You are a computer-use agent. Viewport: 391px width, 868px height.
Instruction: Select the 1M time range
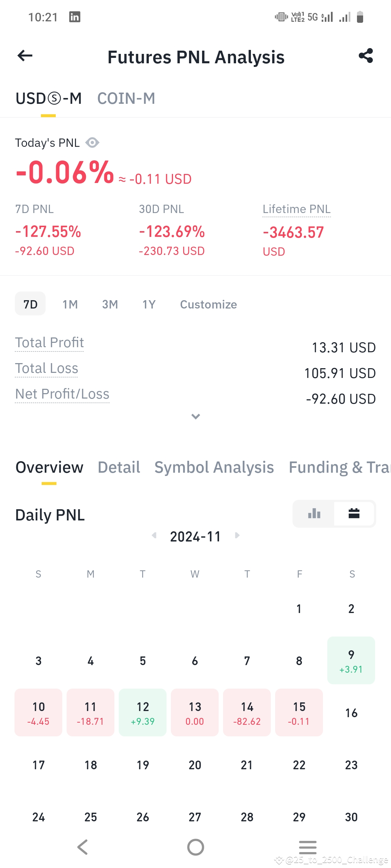pos(70,304)
